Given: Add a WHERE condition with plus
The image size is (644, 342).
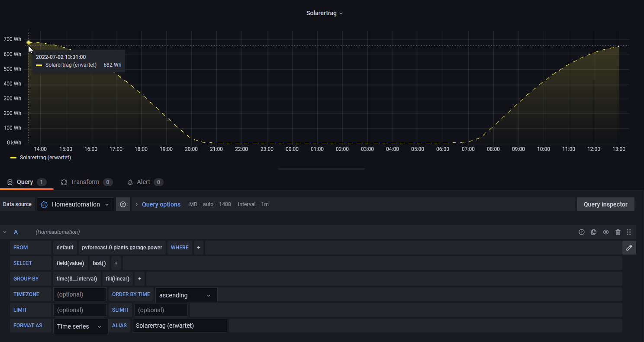Looking at the screenshot, I should pyautogui.click(x=199, y=248).
